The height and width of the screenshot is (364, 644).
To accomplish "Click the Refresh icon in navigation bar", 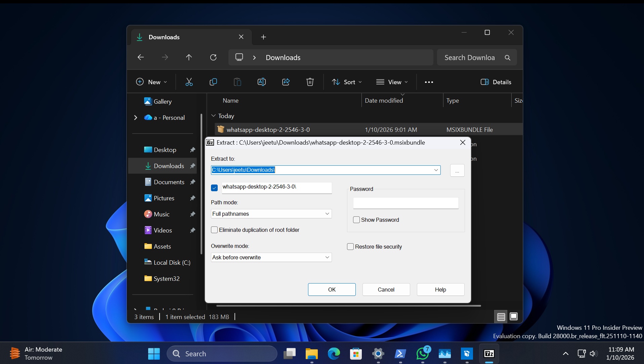I will [213, 57].
